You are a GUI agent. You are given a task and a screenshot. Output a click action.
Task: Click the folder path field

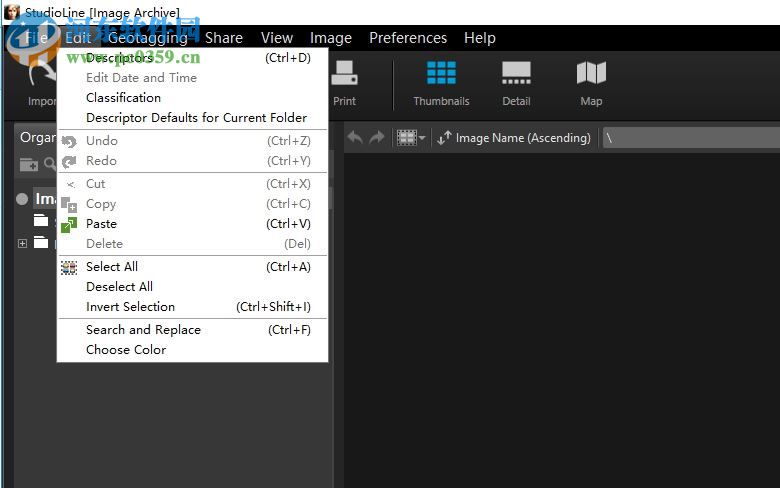tap(691, 138)
